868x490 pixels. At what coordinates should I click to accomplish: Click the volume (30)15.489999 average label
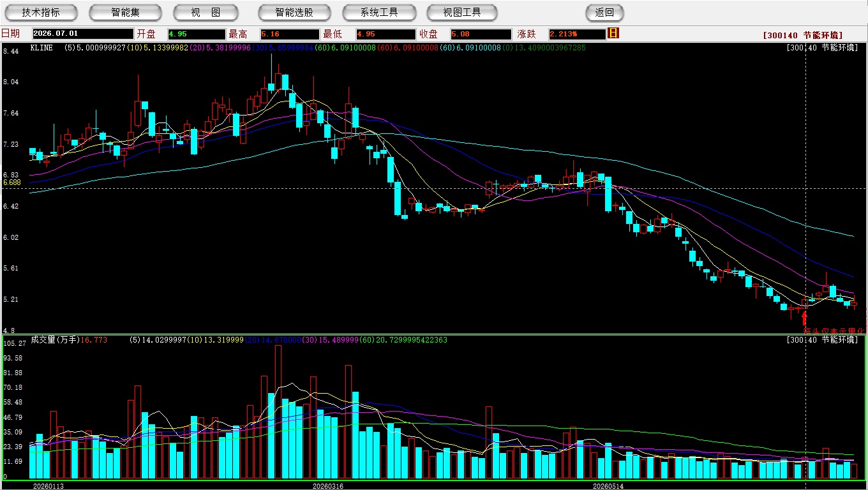click(x=332, y=340)
